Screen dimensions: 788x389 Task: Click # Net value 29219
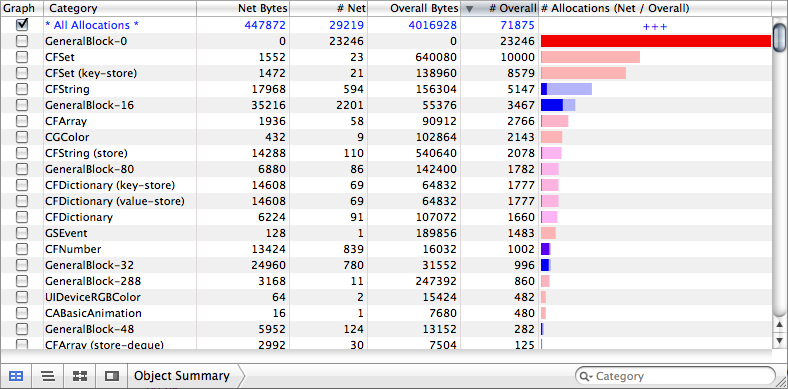[x=346, y=25]
